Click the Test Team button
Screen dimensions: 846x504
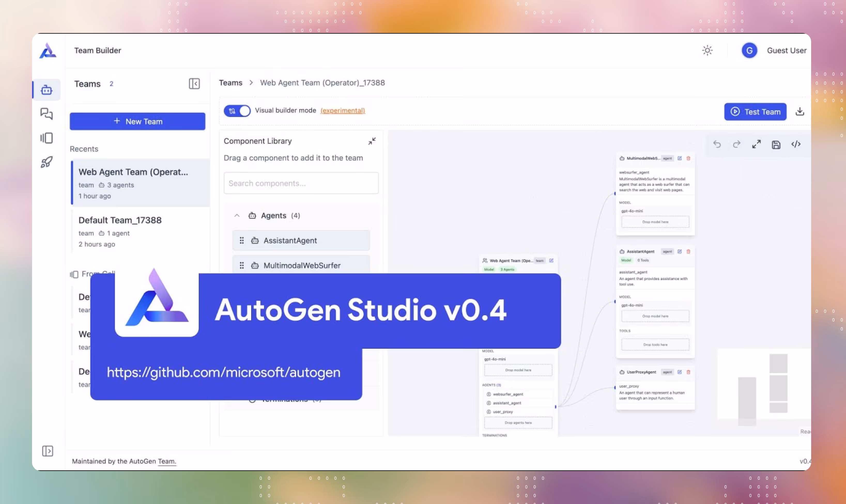click(755, 112)
